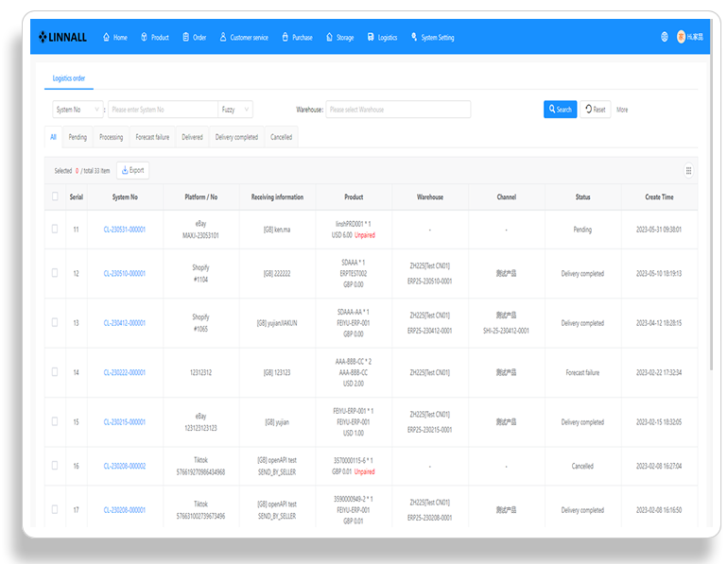The width and height of the screenshot is (728, 564).
Task: Open the column settings grid icon
Action: [x=688, y=171]
